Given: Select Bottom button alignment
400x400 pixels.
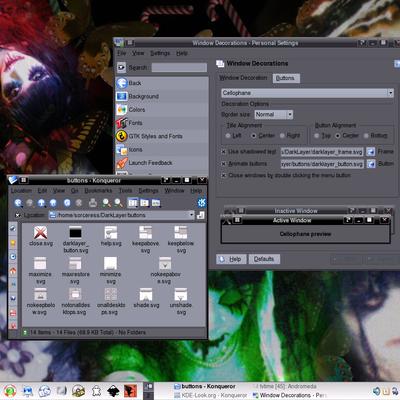Looking at the screenshot, I should (x=366, y=136).
